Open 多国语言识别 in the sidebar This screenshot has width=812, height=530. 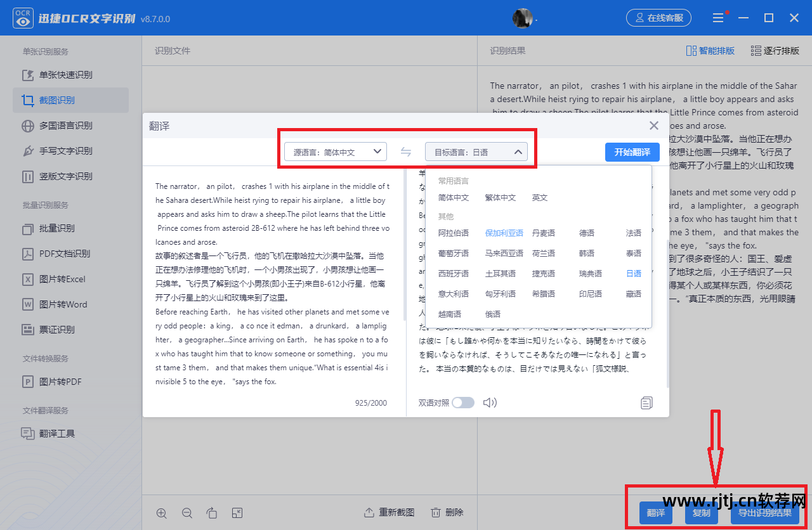coord(65,126)
